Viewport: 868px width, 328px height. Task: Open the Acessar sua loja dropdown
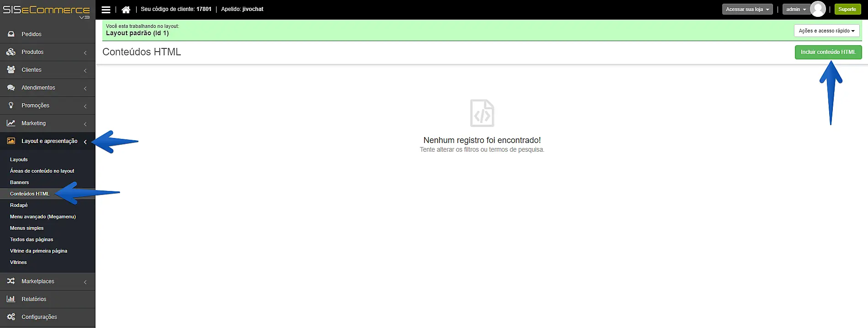coord(747,9)
